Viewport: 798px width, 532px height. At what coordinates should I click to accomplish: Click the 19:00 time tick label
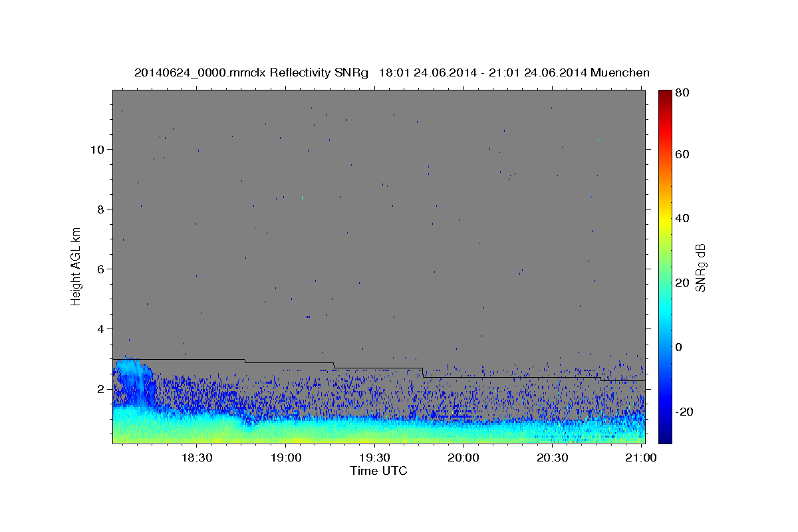(285, 458)
